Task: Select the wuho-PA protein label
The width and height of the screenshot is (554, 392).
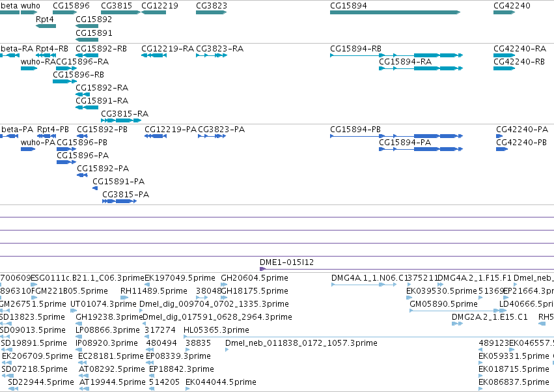Action: point(38,143)
